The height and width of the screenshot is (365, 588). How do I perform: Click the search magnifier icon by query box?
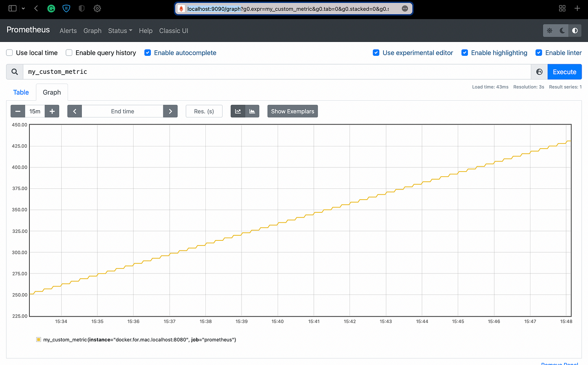15,72
